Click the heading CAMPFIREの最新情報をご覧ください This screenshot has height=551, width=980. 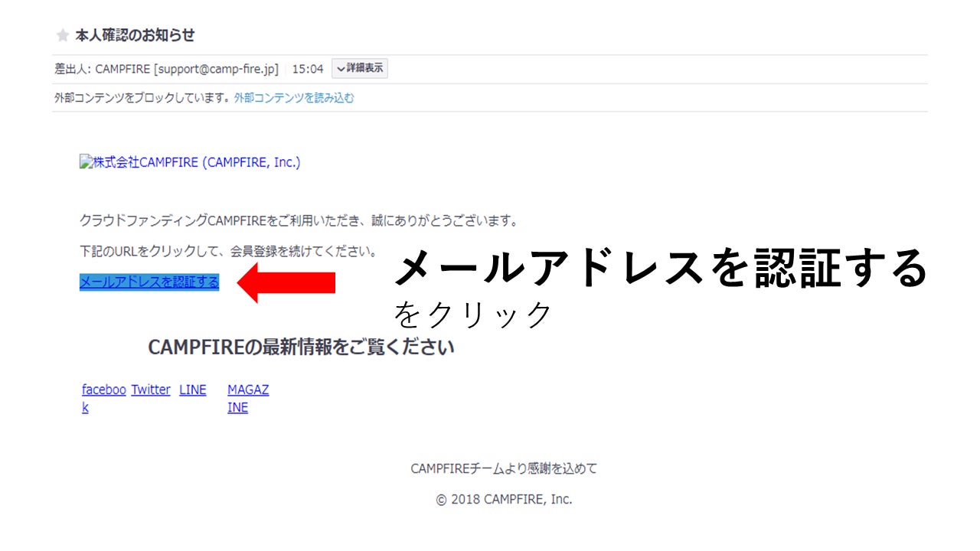(x=301, y=347)
